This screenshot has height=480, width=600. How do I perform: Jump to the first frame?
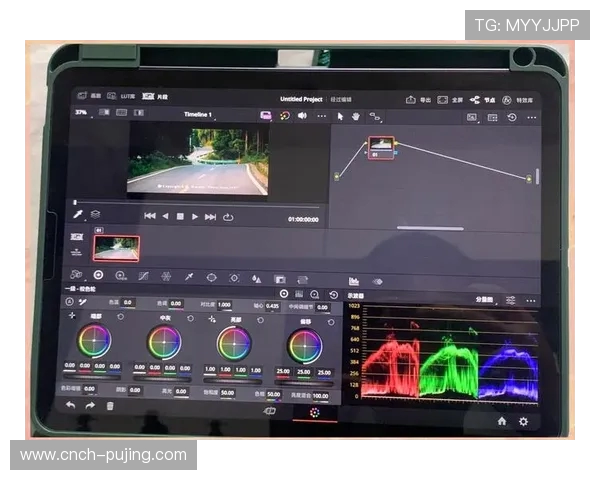[149, 216]
